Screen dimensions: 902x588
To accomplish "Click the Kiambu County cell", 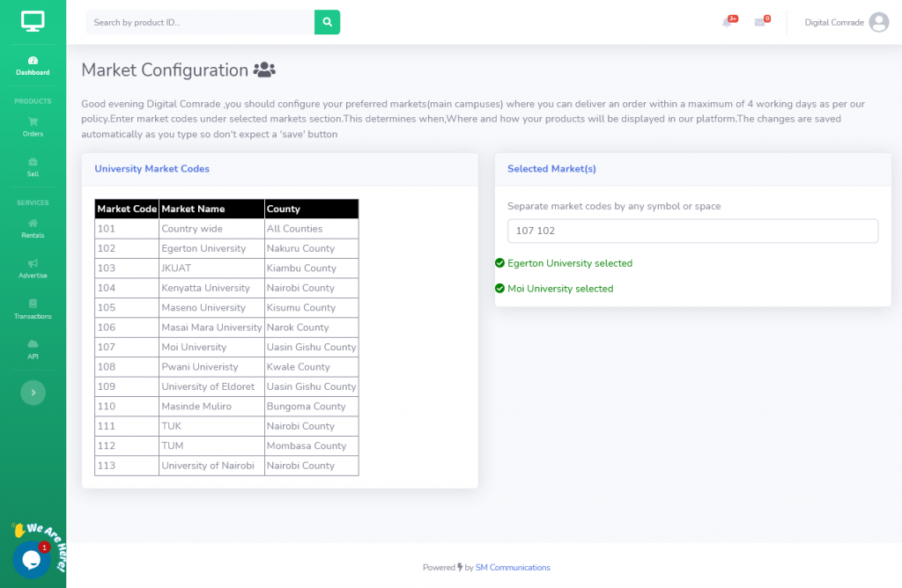I will 312,268.
